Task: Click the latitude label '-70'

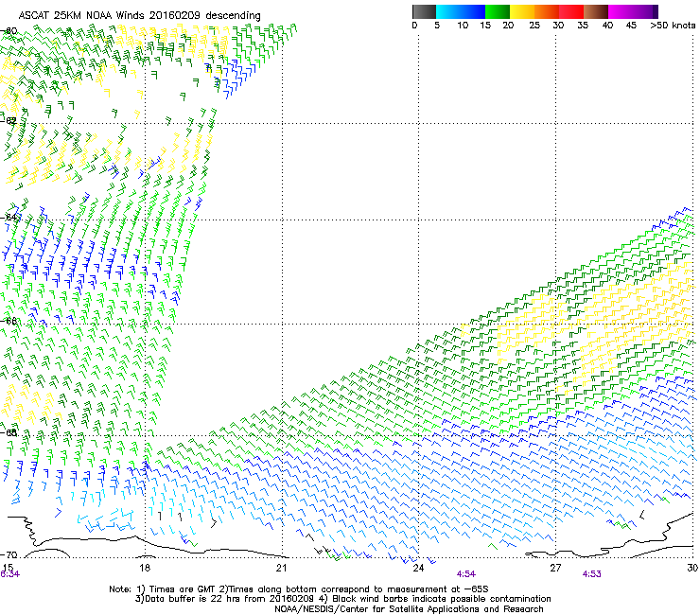Action: 9,555
